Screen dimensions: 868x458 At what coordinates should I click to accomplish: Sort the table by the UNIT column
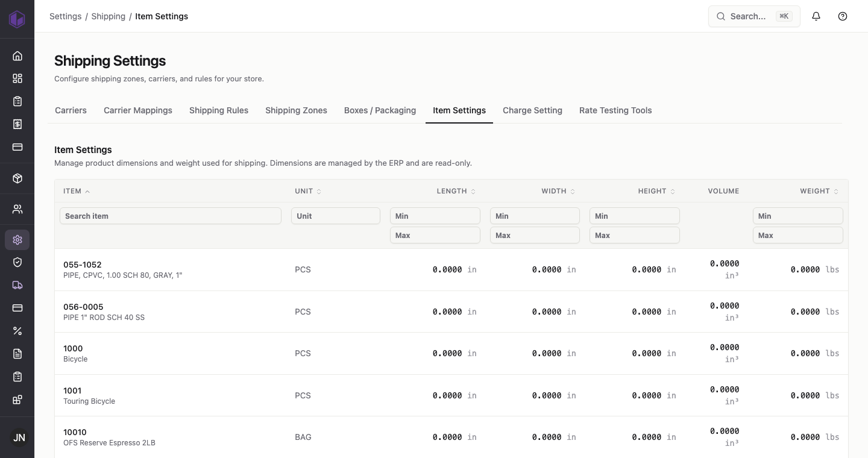[308, 191]
